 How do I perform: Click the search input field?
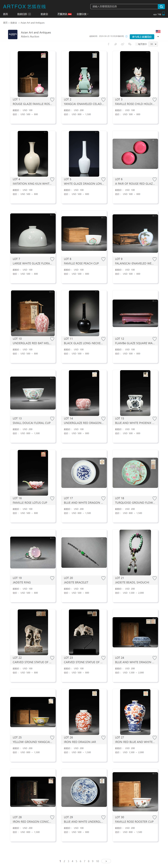pos(124,6)
